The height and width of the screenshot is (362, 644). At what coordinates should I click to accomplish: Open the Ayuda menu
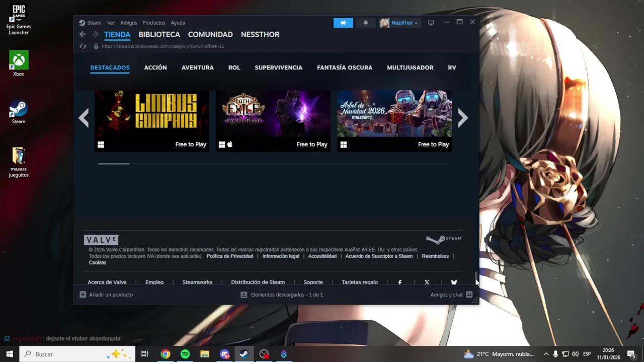point(178,23)
